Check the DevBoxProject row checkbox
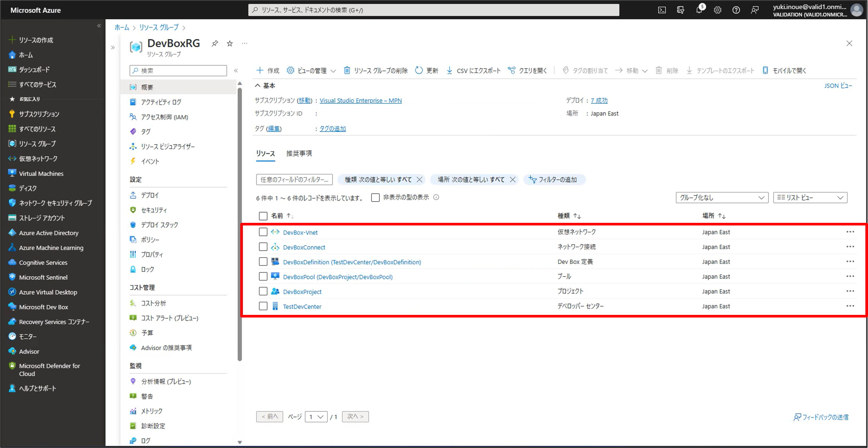 pyautogui.click(x=263, y=291)
